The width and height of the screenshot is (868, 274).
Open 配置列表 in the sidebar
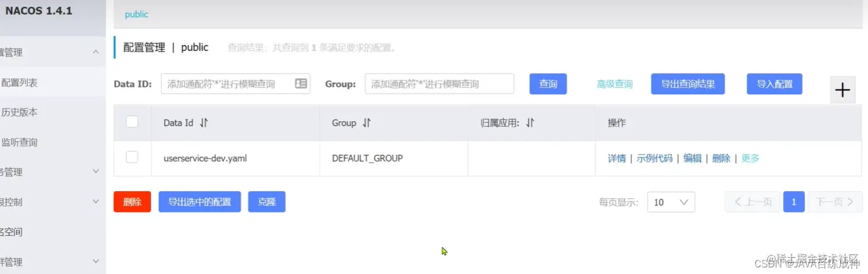[20, 83]
